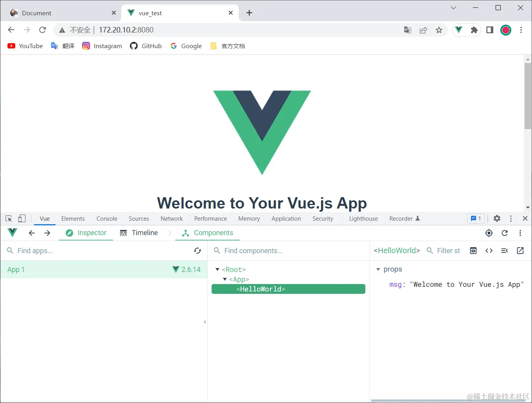Switch to the Inspector tab

click(86, 233)
